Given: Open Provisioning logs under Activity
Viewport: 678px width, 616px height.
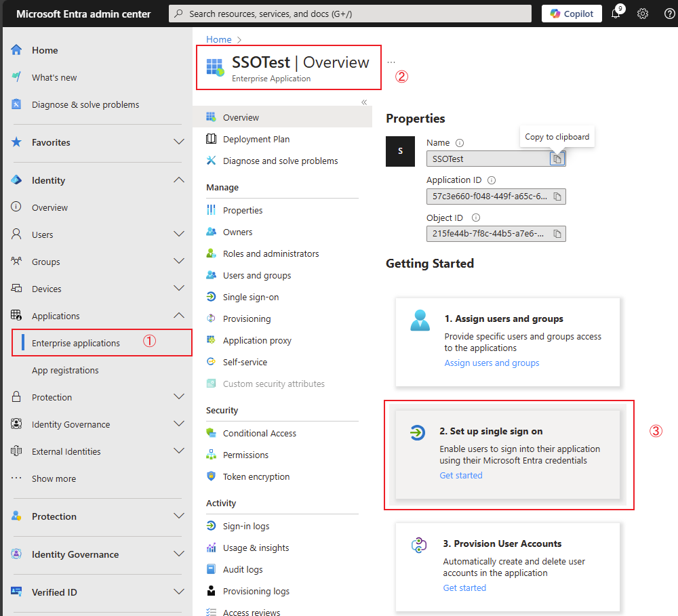Looking at the screenshot, I should [x=256, y=592].
